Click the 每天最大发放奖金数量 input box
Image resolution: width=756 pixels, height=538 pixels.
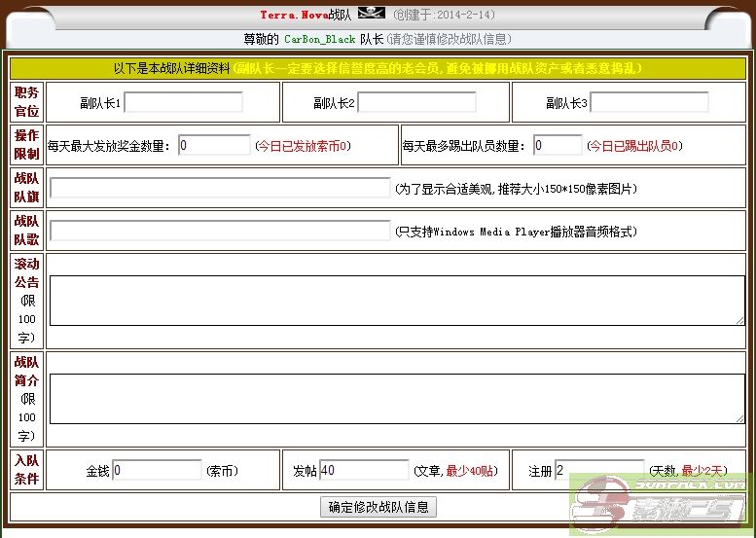point(214,145)
